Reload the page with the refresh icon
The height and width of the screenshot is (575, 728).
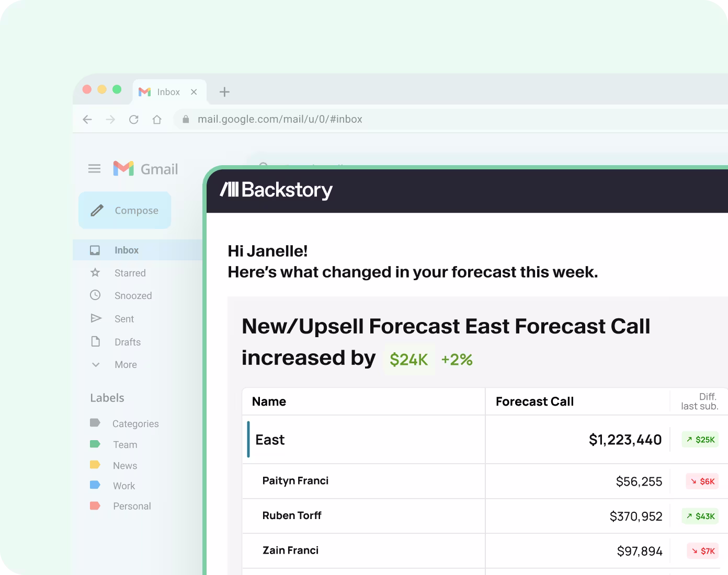pyautogui.click(x=134, y=120)
